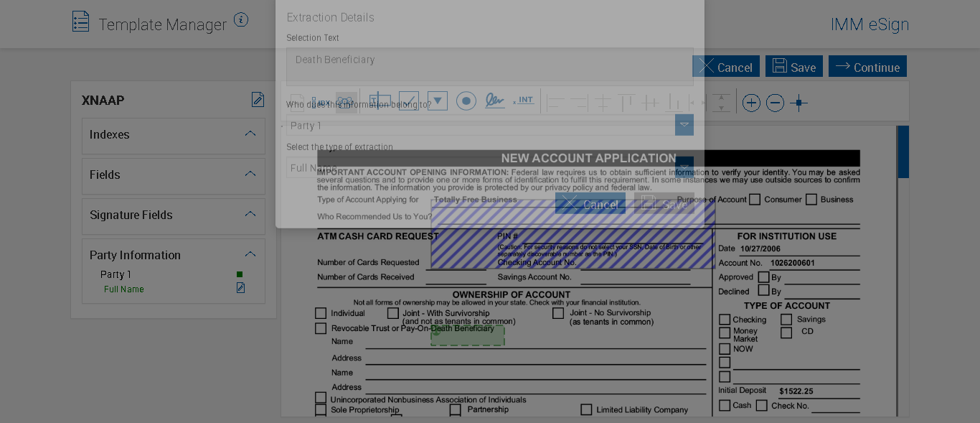Image resolution: width=980 pixels, height=423 pixels.
Task: Tick the Savings account type checkbox
Action: pyautogui.click(x=786, y=320)
